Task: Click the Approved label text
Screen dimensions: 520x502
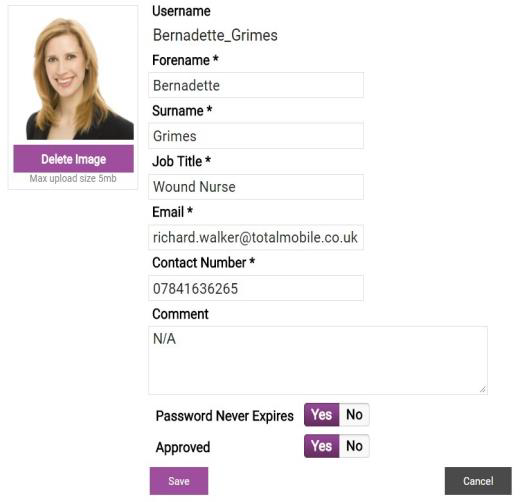Action: click(183, 447)
